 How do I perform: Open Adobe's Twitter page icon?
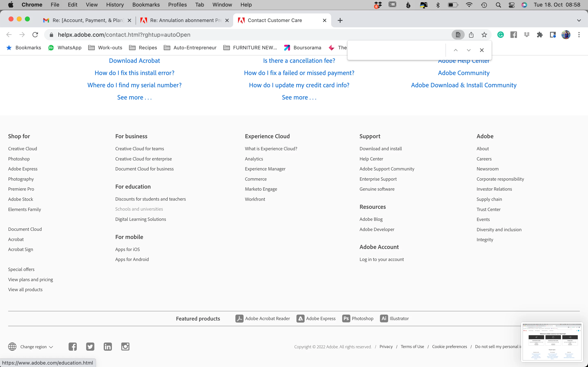[x=90, y=346]
